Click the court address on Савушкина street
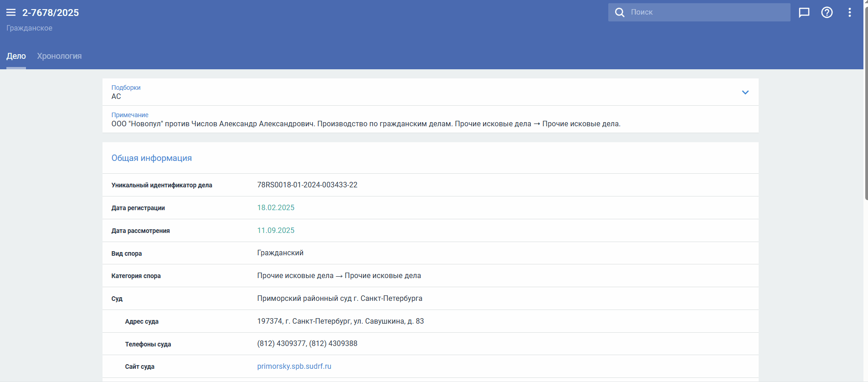The height and width of the screenshot is (382, 868). tap(340, 321)
